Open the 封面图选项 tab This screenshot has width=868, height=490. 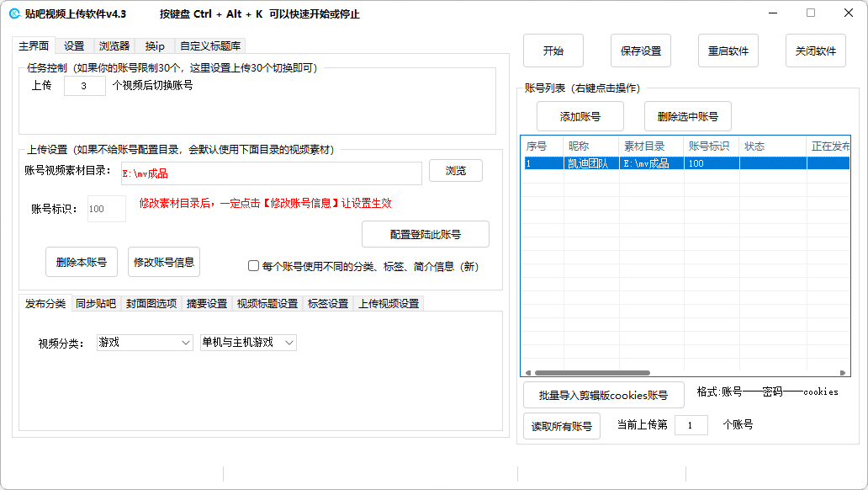coord(151,303)
